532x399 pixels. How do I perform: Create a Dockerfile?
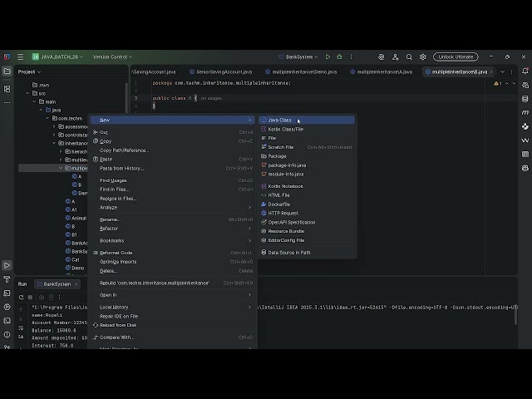click(307, 204)
